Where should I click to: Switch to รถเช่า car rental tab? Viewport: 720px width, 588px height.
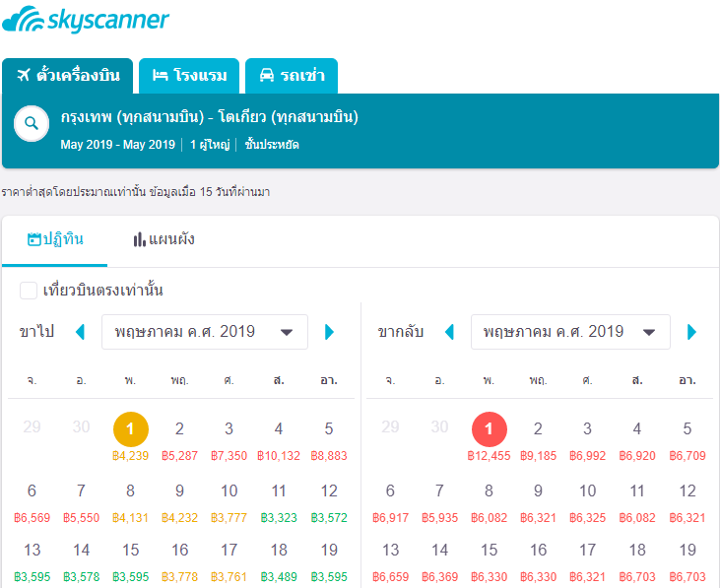[292, 76]
